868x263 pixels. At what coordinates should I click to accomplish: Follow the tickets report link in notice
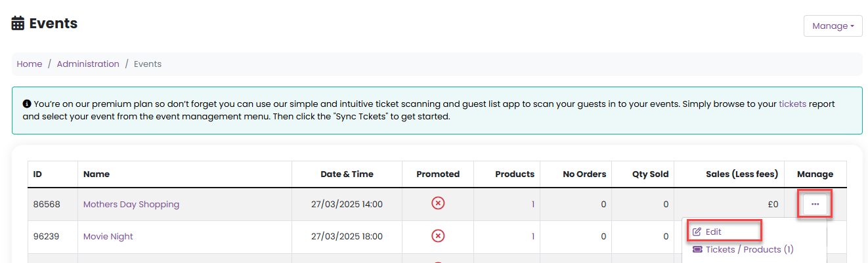coord(792,104)
